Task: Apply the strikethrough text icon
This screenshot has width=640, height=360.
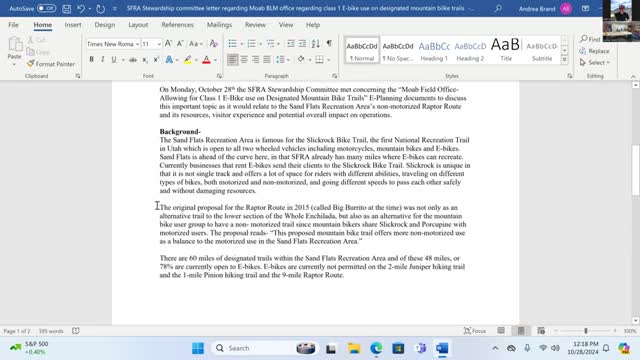Action: pos(133,60)
